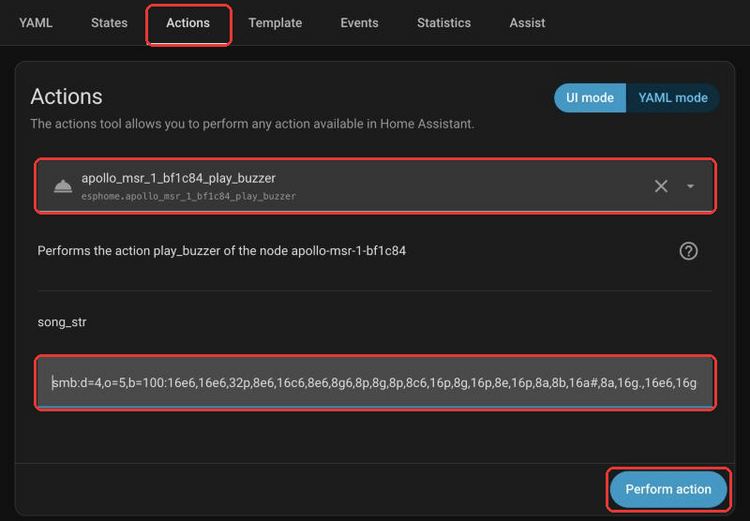The height and width of the screenshot is (521, 750).
Task: Click the song_str field label
Action: 62,322
